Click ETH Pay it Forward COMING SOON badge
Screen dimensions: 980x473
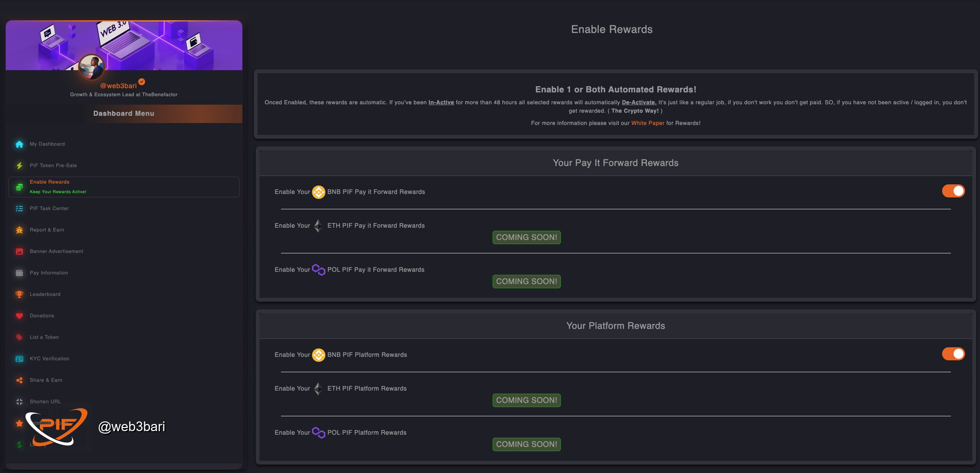(x=526, y=238)
